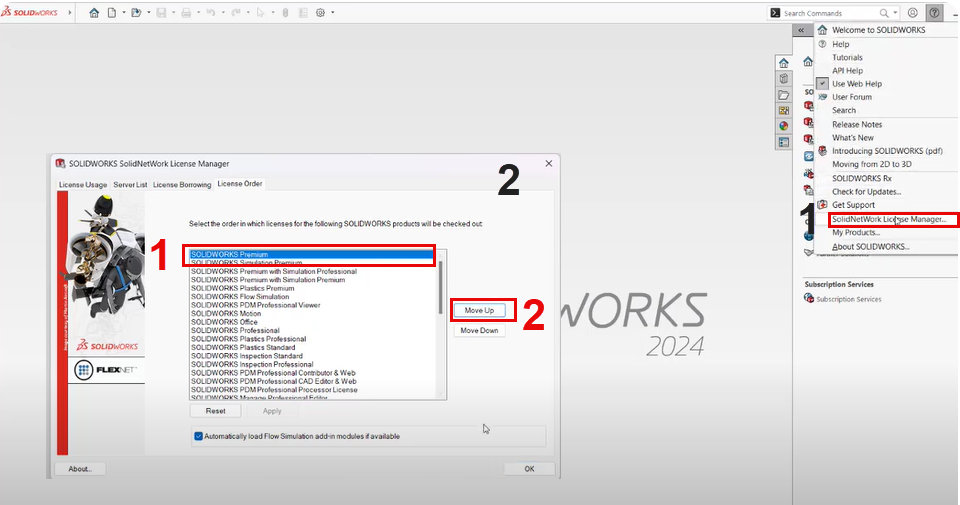Viewport: 960px width, 505px height.
Task: Click the File Properties icon
Action: pyautogui.click(x=303, y=13)
